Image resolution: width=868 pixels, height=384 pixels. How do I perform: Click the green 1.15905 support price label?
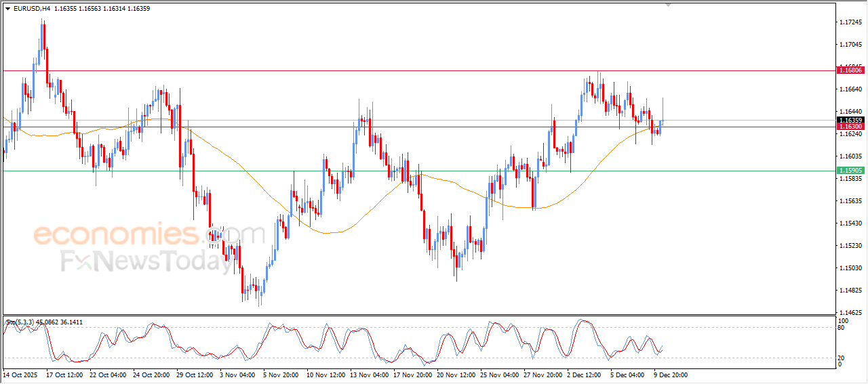(x=850, y=171)
